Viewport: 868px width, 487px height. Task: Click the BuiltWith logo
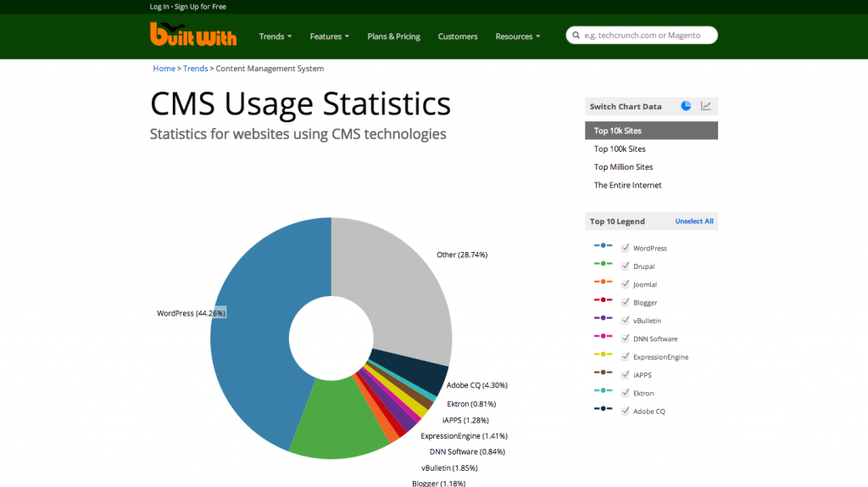pyautogui.click(x=193, y=34)
